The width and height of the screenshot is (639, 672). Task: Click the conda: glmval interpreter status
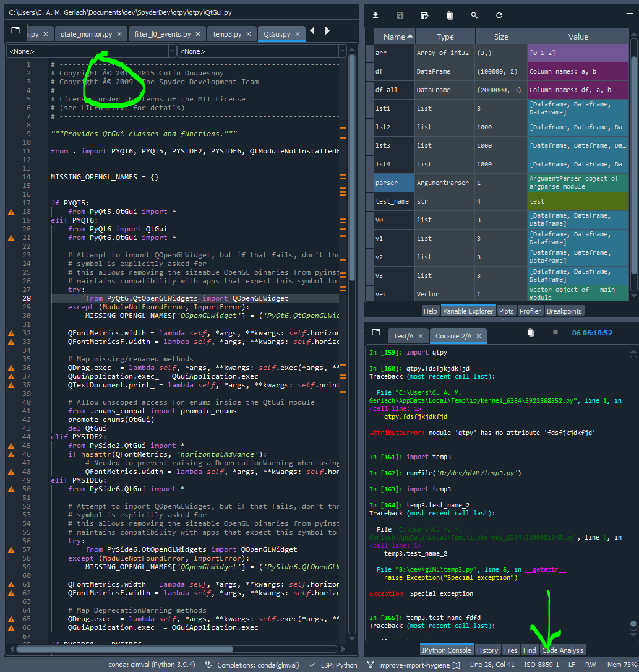pyautogui.click(x=152, y=665)
